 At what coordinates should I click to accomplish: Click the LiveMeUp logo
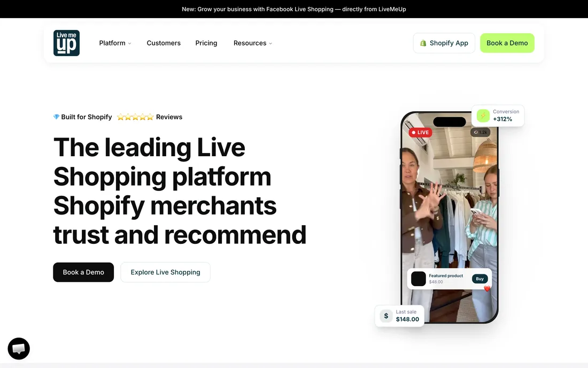coord(66,43)
